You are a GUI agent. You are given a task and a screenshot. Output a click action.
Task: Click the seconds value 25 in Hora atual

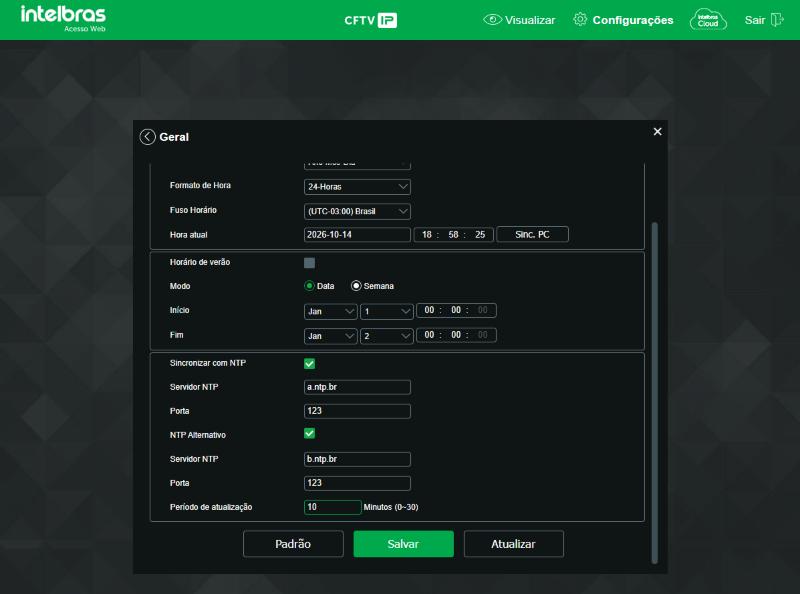(x=480, y=235)
